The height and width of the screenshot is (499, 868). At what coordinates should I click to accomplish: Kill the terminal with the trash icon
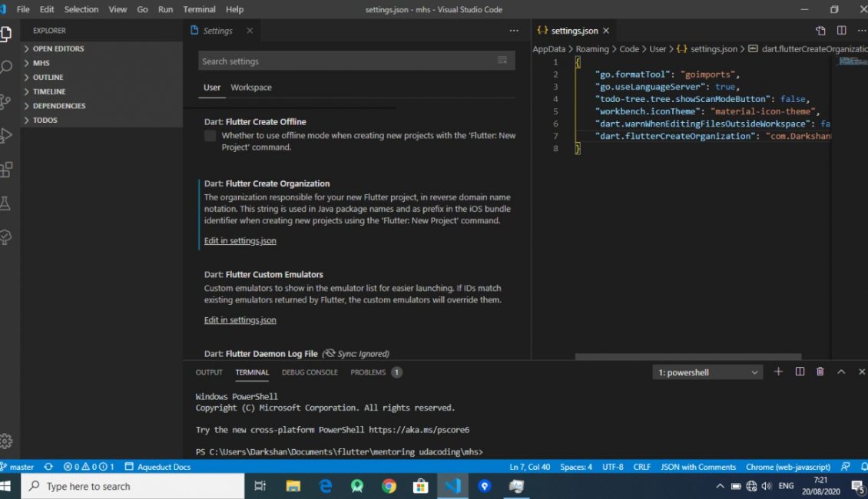click(x=820, y=372)
